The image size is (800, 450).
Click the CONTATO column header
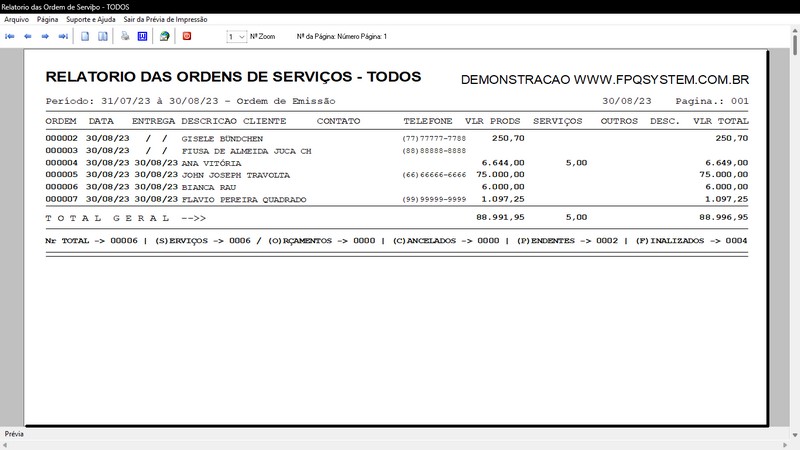click(338, 121)
